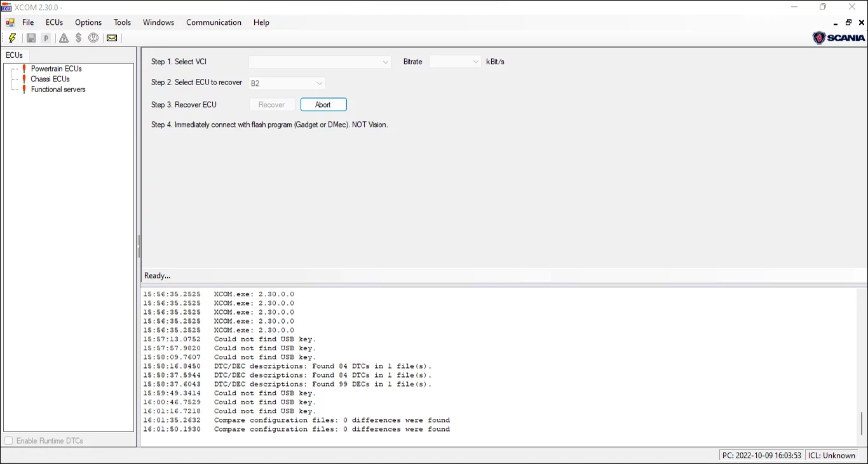868x464 pixels.
Task: Click the log panel vertical scrollbar thumb
Action: [862, 423]
